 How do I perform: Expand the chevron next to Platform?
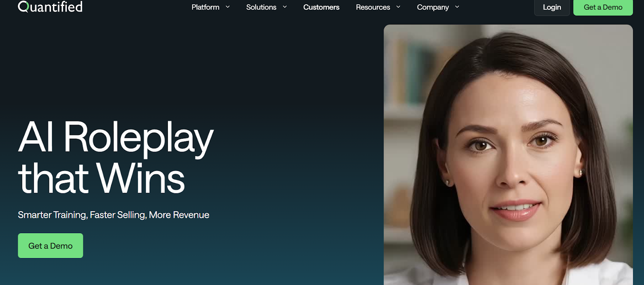point(227,7)
